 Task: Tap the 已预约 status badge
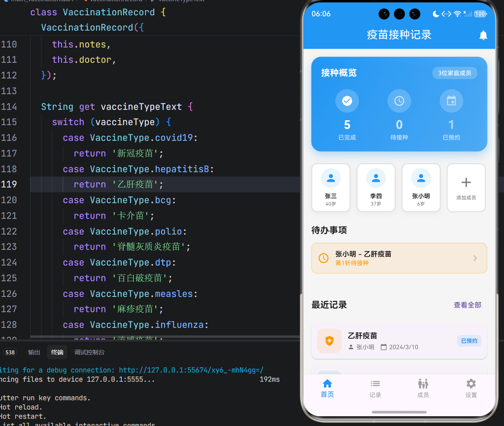469,341
